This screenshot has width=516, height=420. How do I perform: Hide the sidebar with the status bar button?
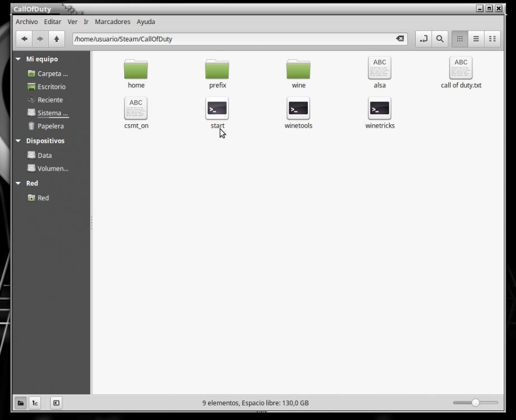57,403
